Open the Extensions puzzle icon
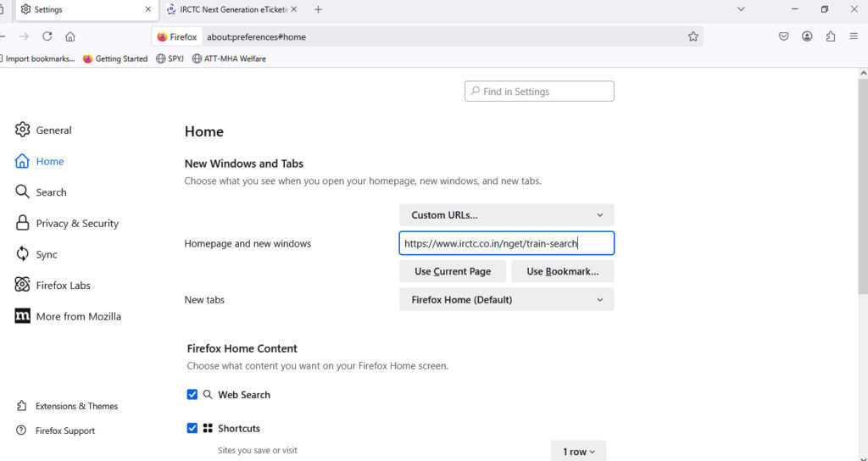Viewport: 868px width, 461px height. [x=830, y=36]
